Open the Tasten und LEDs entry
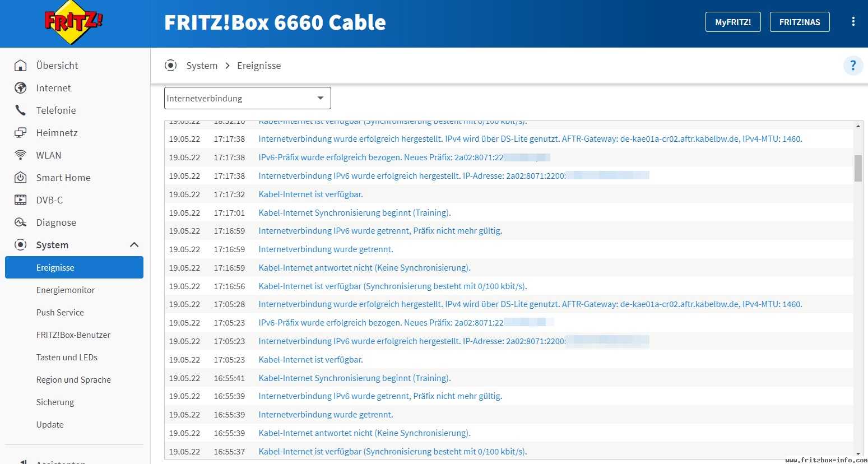Screen dimensions: 868x464 (x=67, y=357)
